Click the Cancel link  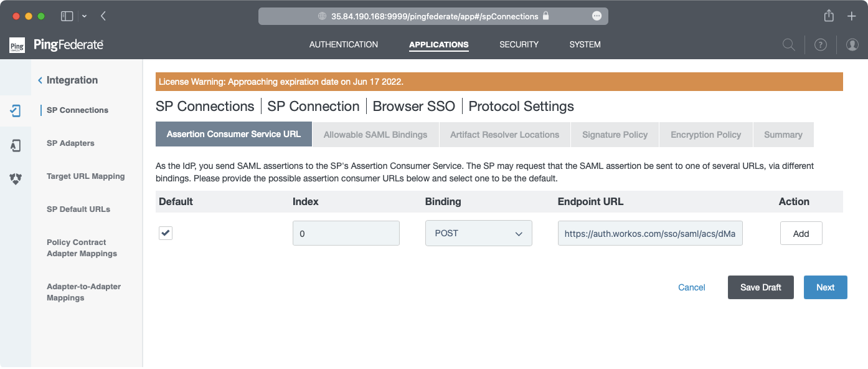[691, 287]
